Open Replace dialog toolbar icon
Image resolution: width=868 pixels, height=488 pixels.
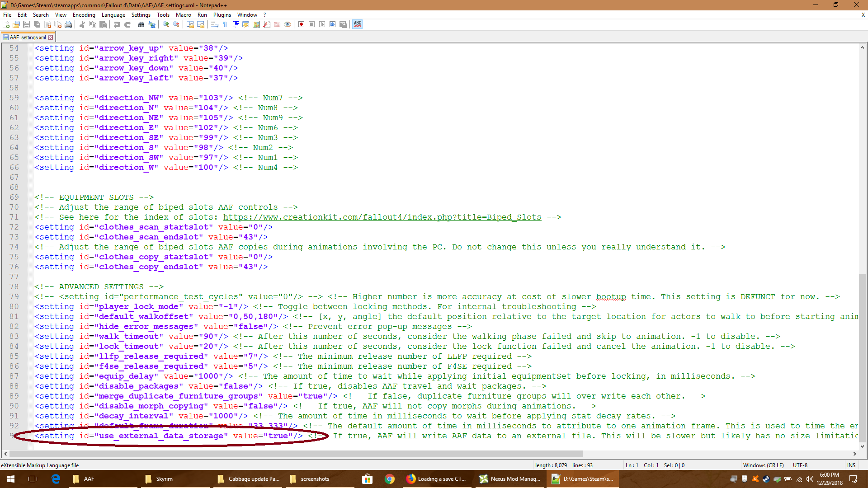pos(152,24)
